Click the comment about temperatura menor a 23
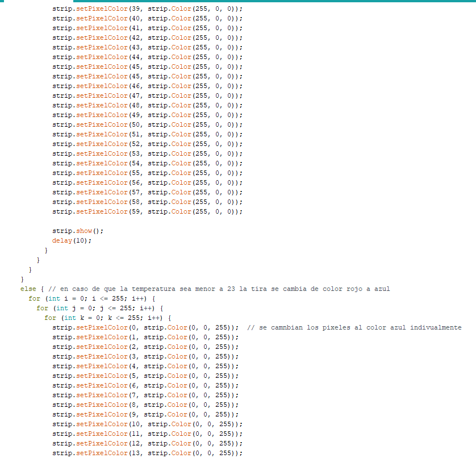The image size is (476, 458). pyautogui.click(x=219, y=289)
